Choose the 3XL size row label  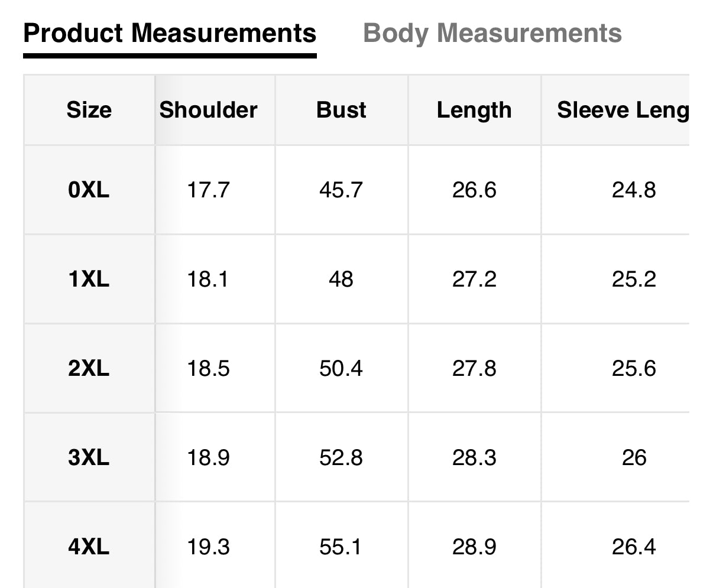click(x=89, y=457)
